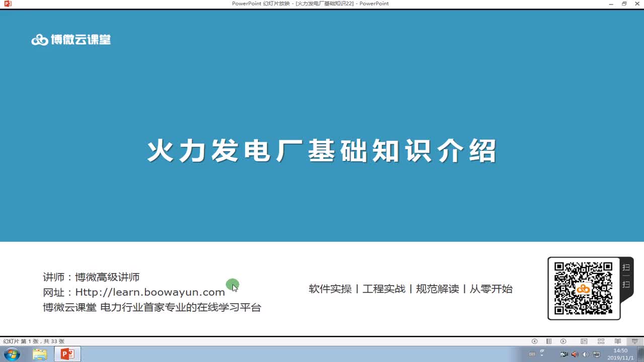Select the PowerPoint taskbar button
The image size is (644, 362).
tap(67, 354)
